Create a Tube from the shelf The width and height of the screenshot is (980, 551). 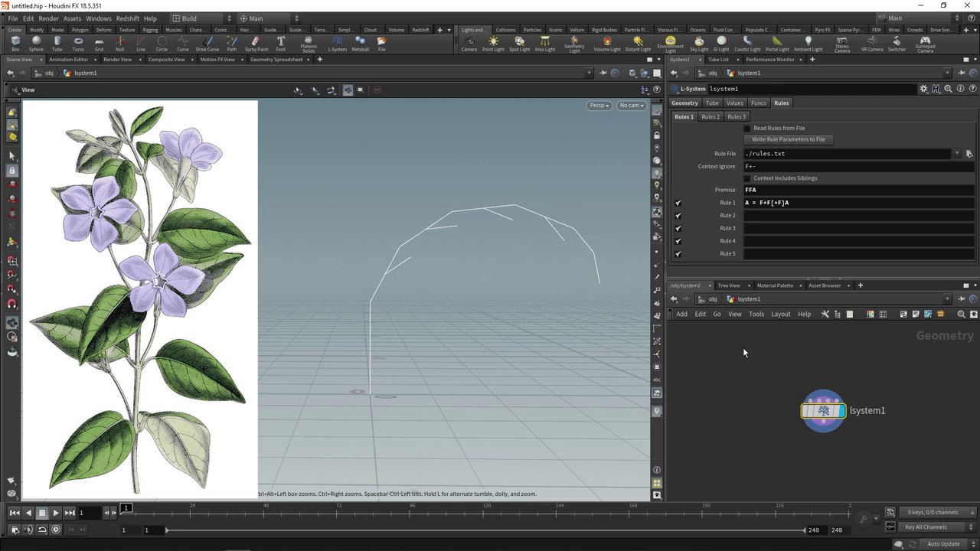click(x=57, y=44)
